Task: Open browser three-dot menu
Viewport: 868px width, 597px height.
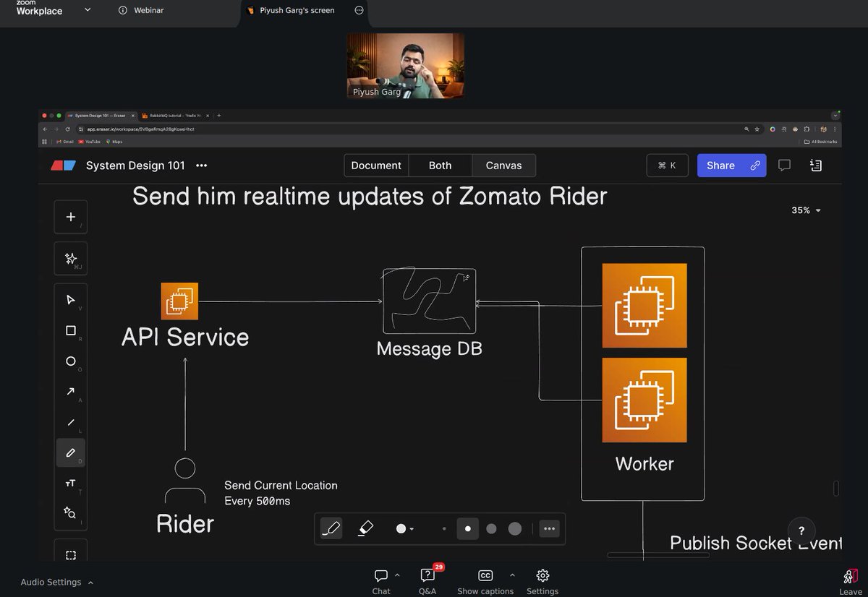Action: point(835,129)
